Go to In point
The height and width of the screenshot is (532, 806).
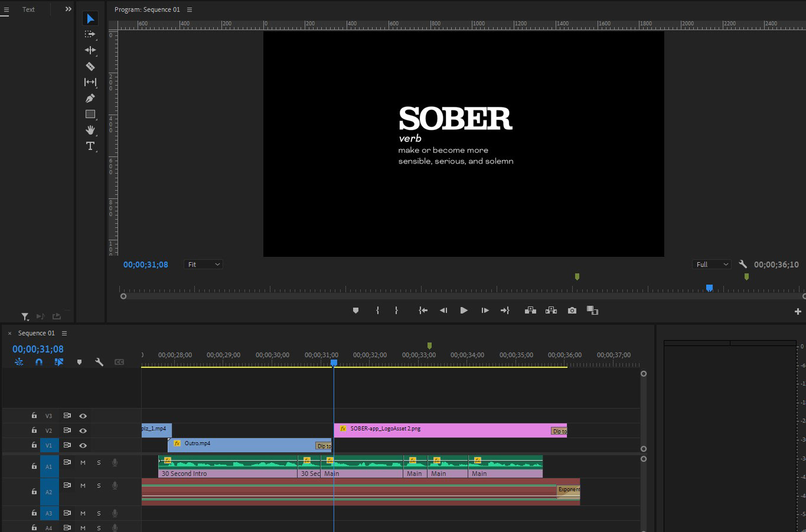[x=423, y=311]
